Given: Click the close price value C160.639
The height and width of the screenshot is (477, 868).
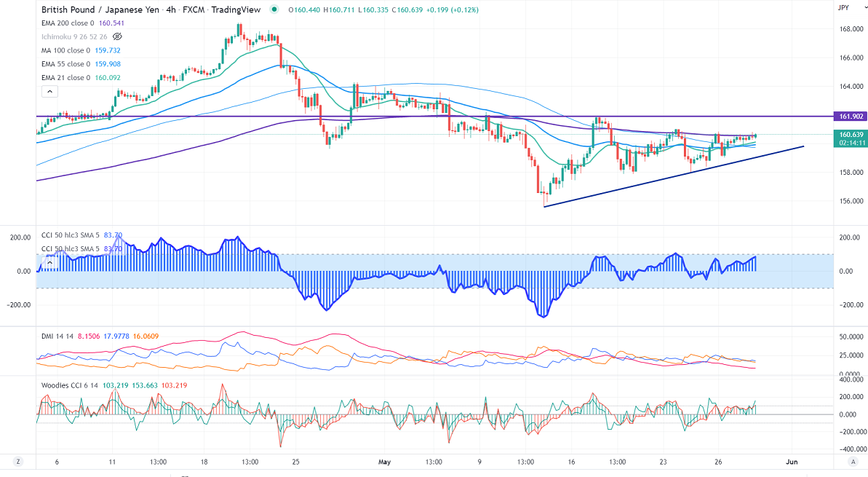Looking at the screenshot, I should point(407,10).
